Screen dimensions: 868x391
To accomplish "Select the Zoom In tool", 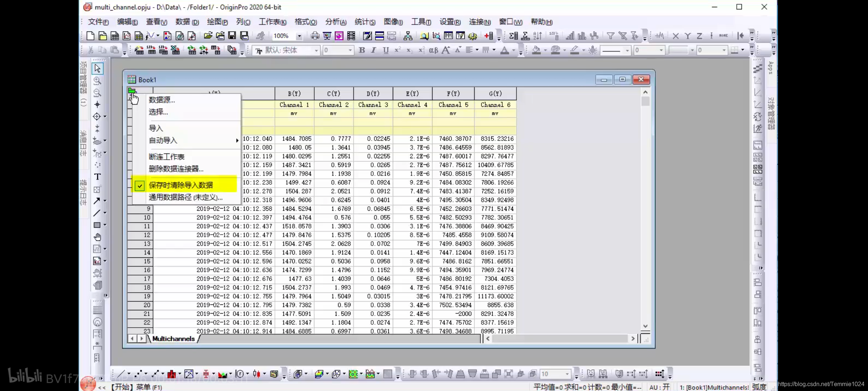I will coord(97,81).
